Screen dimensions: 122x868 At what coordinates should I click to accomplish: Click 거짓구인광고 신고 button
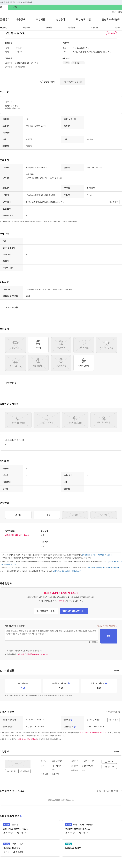(x=113, y=712)
